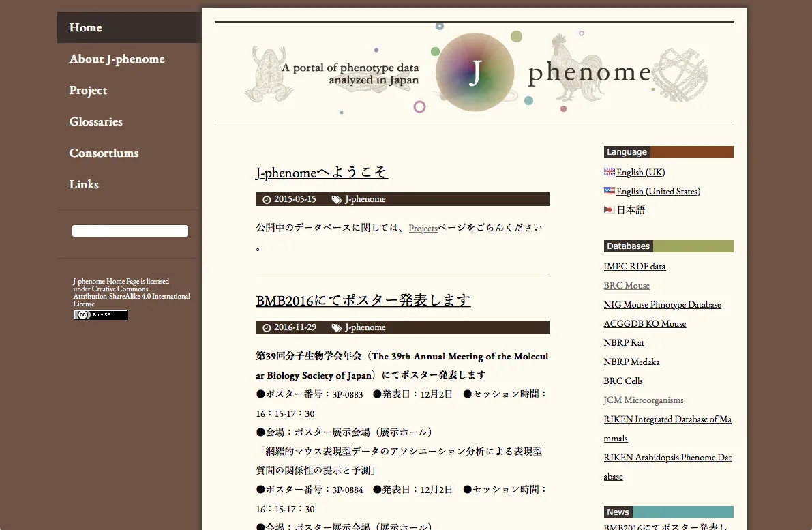Viewport: 812px width, 530px height.
Task: Open NBRP Medaka database link
Action: point(631,362)
